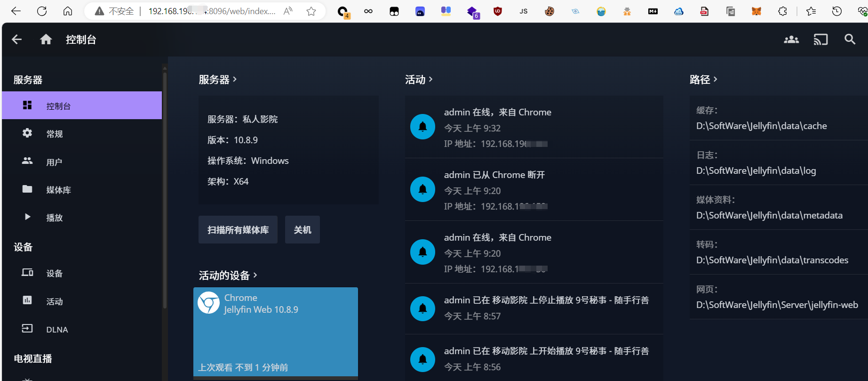Screen dimensions: 868x381
Task: Open the 设备 sidebar item
Action: pyautogui.click(x=82, y=273)
